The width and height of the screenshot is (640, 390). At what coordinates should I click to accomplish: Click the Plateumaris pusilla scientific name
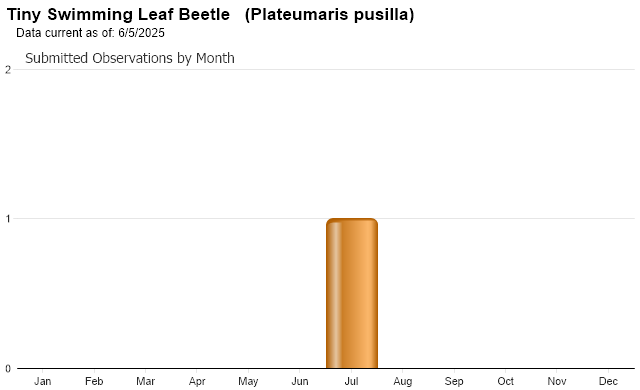coord(330,14)
